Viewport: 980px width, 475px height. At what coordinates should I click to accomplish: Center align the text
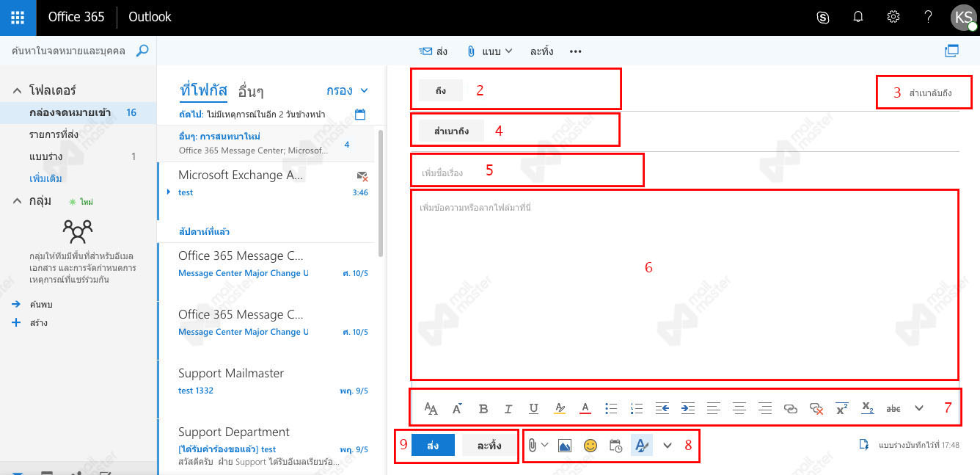739,409
